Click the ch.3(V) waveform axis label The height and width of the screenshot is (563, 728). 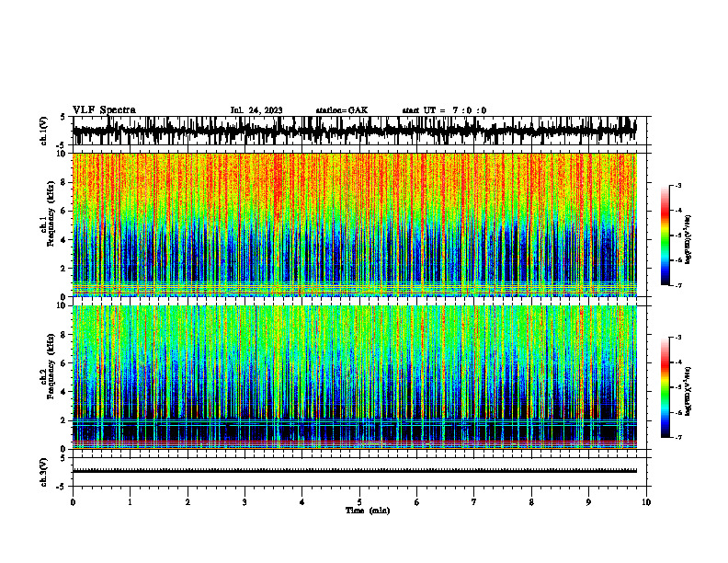[x=44, y=472]
